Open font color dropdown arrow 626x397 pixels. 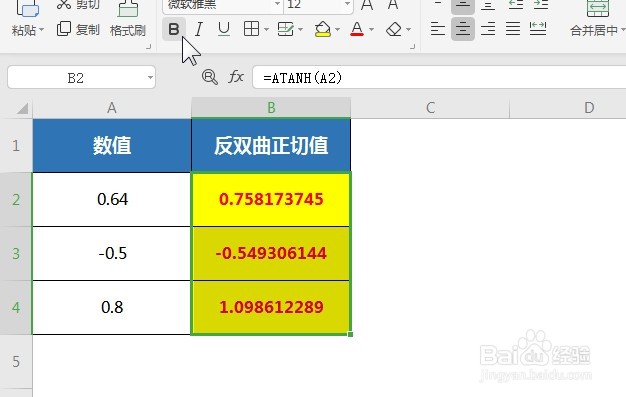[x=371, y=30]
